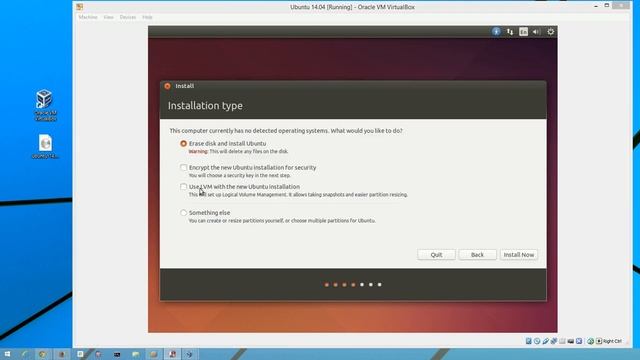This screenshot has height=360, width=640.
Task: Select the Something else option
Action: pos(183,213)
